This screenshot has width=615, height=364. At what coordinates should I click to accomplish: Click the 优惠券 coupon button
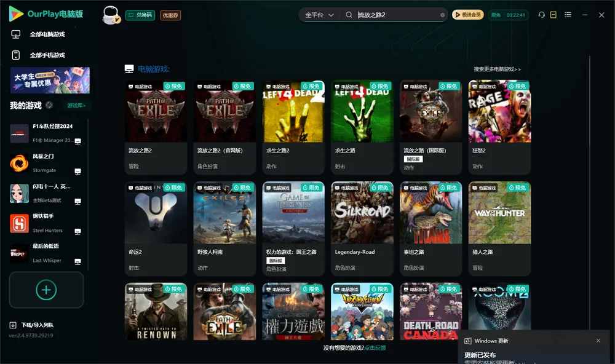point(170,15)
